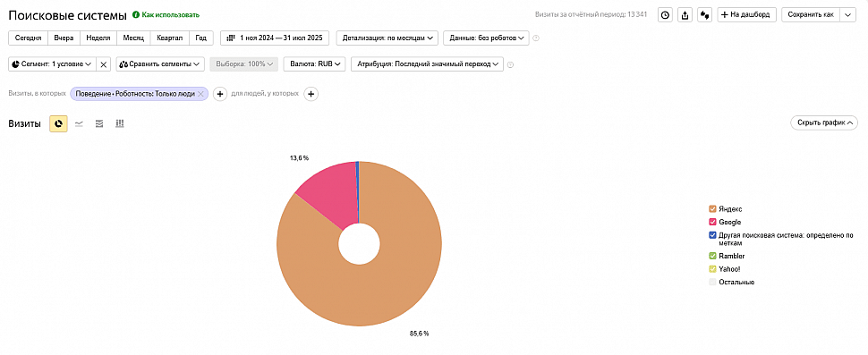The width and height of the screenshot is (868, 355).
Task: Click the На дашборд button
Action: pos(747,15)
